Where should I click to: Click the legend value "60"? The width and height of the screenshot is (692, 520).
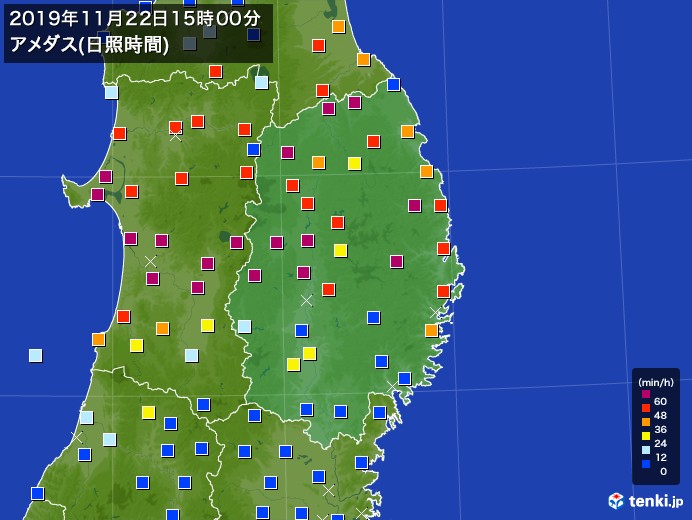660,401
